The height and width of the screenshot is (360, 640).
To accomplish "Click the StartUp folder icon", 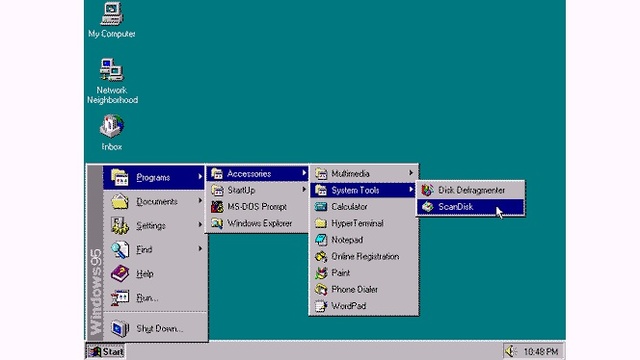I will pos(217,190).
